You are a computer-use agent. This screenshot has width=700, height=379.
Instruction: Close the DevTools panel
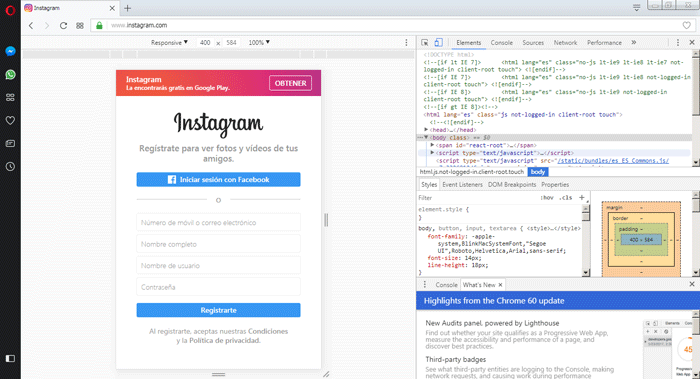tap(692, 42)
